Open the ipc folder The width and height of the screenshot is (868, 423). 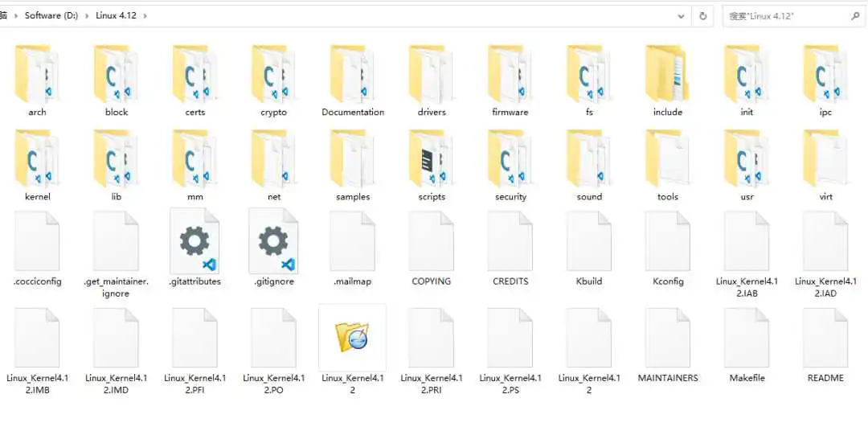[x=825, y=80]
